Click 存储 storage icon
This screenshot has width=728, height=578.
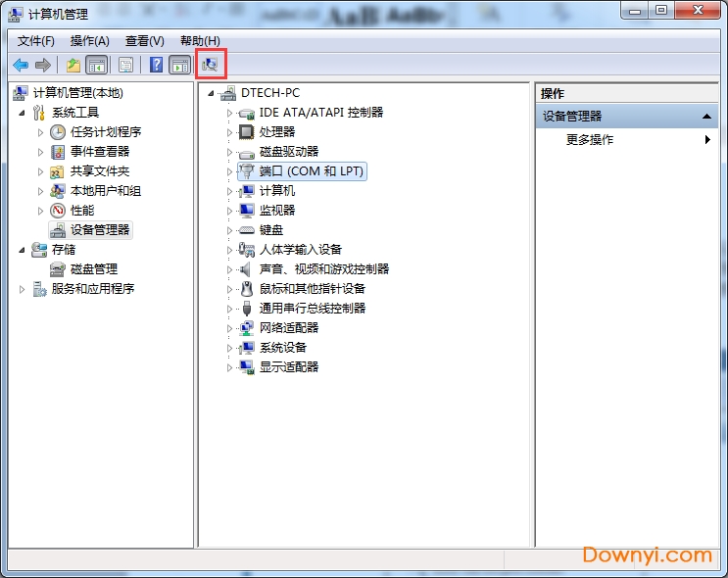pyautogui.click(x=39, y=250)
